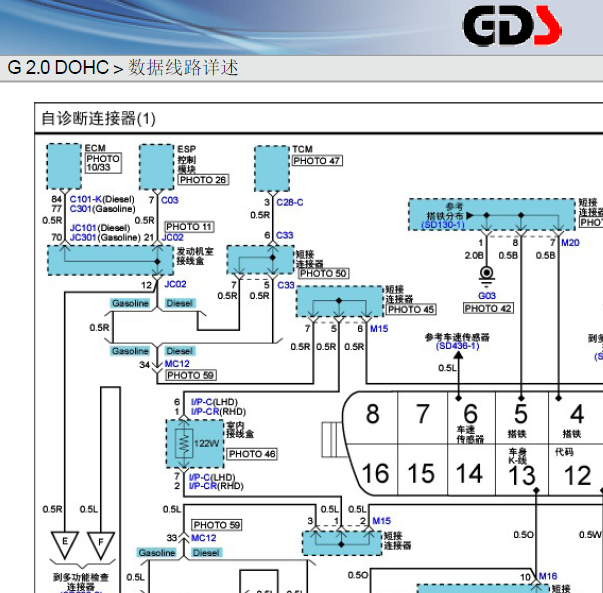Select pin 6 on the diagnostic connector
Screen dimensions: 603x593
tap(470, 412)
